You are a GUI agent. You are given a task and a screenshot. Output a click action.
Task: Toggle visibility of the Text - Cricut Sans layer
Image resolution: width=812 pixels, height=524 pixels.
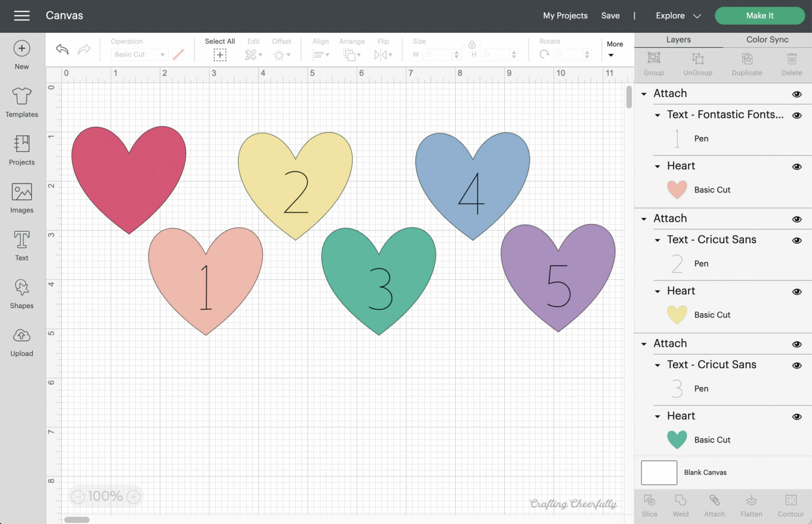click(796, 240)
